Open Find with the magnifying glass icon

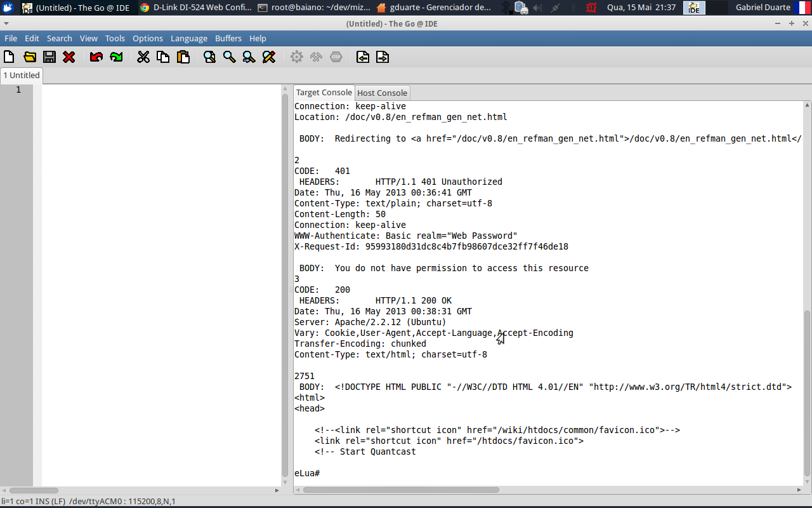209,57
